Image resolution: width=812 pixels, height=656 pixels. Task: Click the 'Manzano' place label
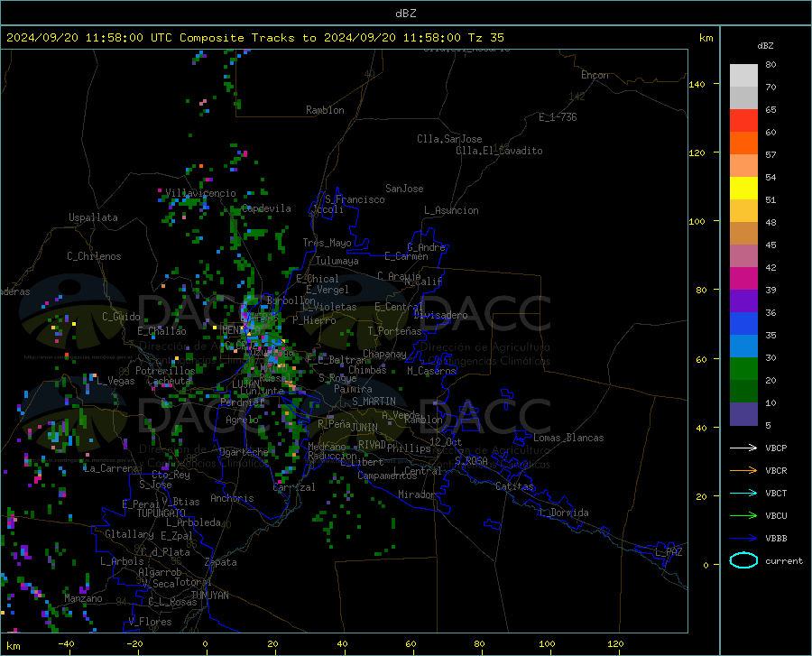click(x=83, y=598)
